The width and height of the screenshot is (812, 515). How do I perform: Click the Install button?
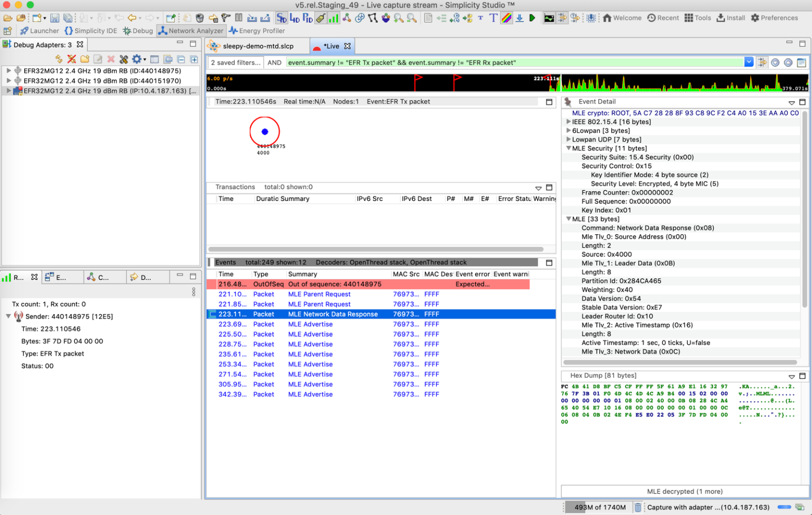tap(730, 18)
